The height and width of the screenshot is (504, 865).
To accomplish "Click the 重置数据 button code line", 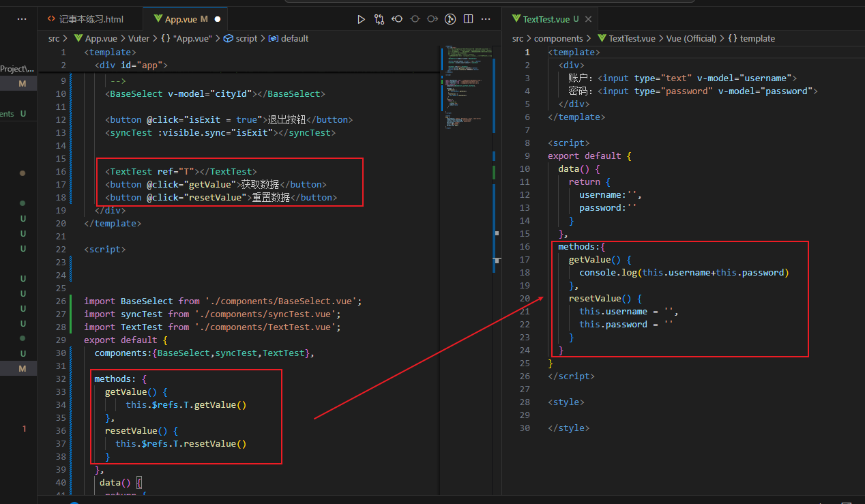I will pos(221,197).
